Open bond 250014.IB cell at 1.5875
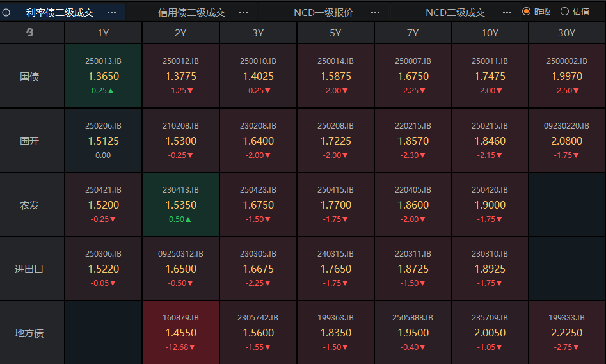Viewport: 606px width, 364px height. coord(335,75)
